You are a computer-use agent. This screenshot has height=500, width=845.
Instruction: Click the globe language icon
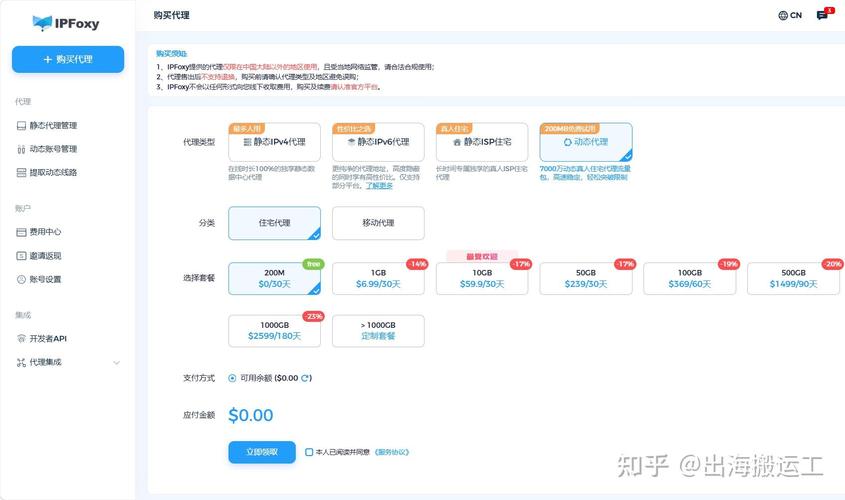click(x=783, y=16)
